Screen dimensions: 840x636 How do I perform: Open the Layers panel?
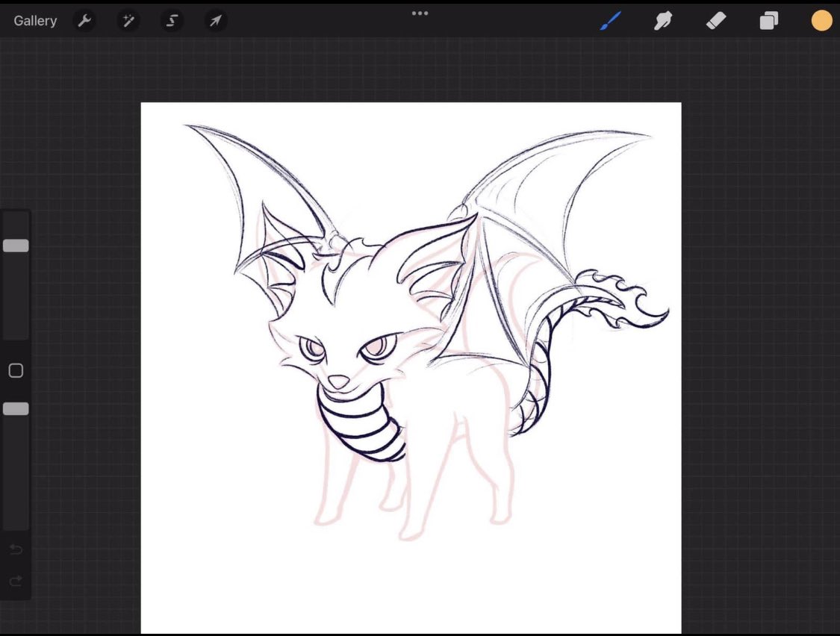click(769, 21)
